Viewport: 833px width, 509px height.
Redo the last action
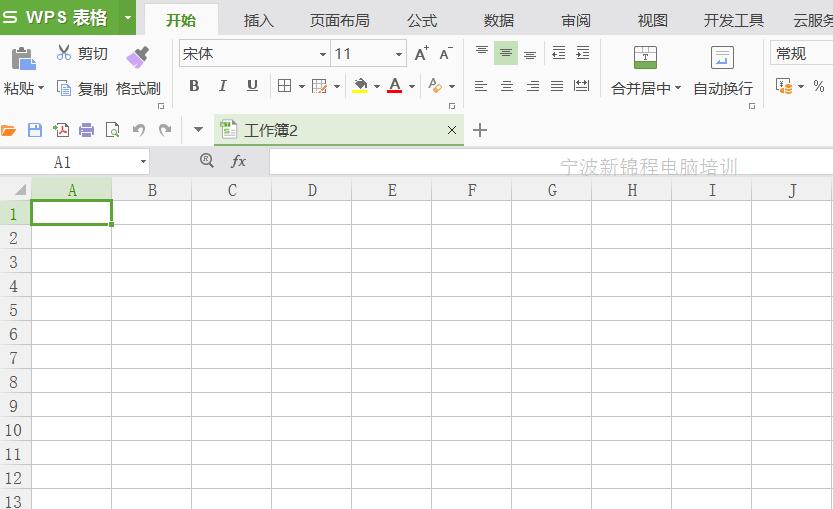tap(165, 130)
